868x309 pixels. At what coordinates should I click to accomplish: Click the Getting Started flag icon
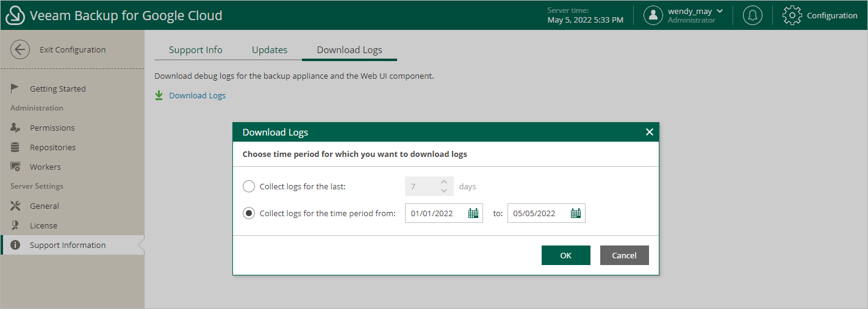click(x=16, y=89)
